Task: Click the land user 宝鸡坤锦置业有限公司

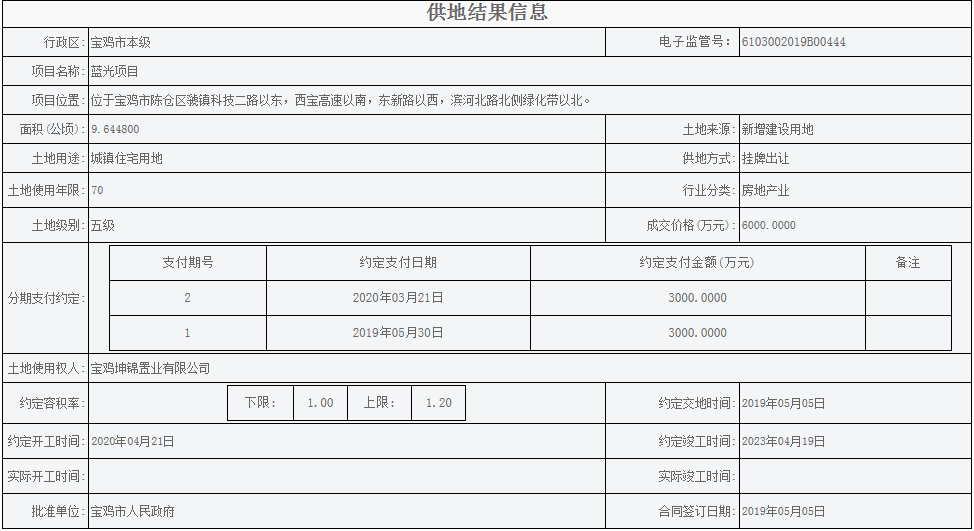Action: click(x=150, y=368)
